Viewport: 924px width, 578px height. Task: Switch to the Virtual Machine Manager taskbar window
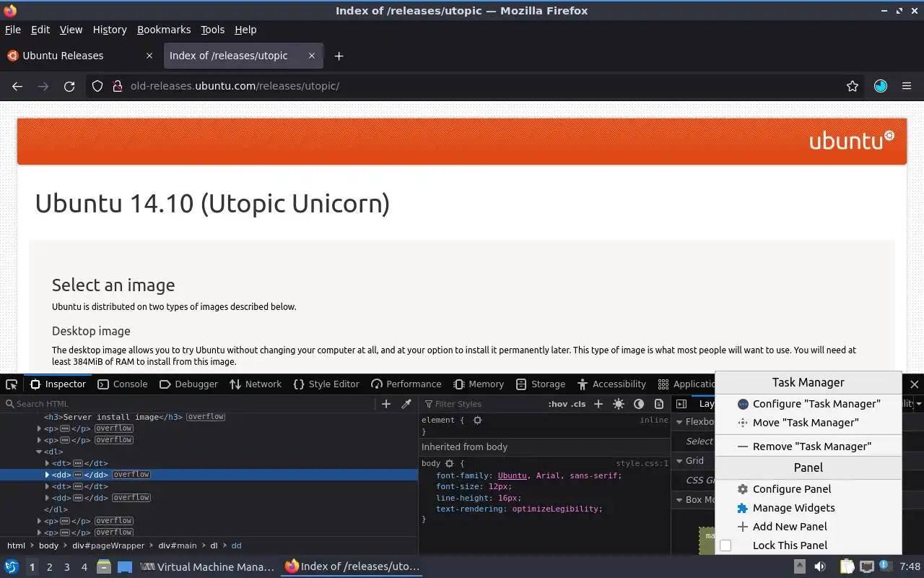coord(207,567)
